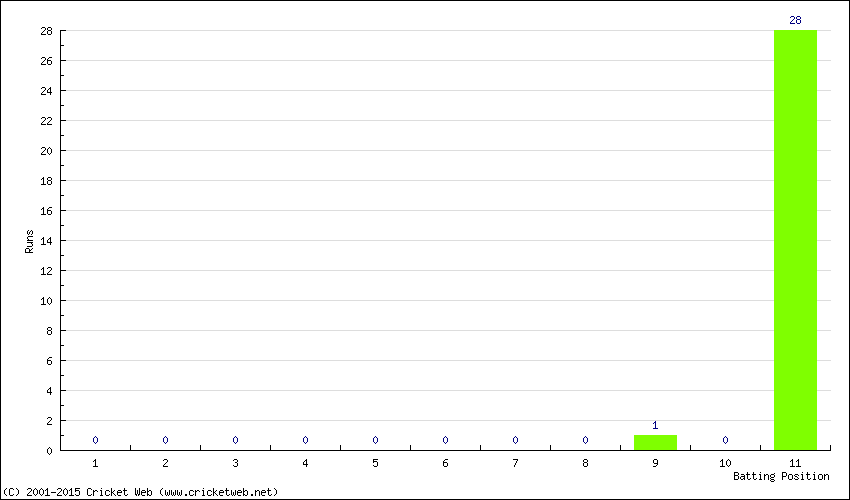
Task: Click the value label 28 above the tallest bar
Action: click(x=795, y=21)
